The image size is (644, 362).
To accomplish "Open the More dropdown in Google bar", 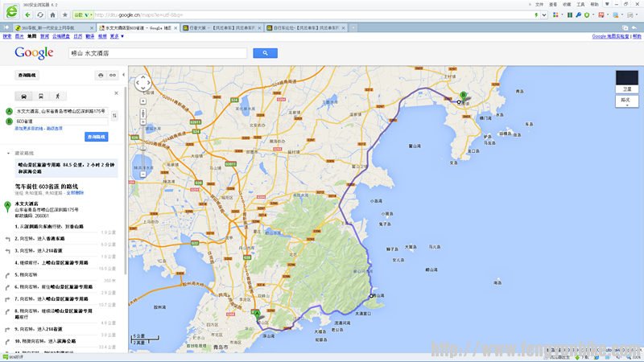I will 118,36.
